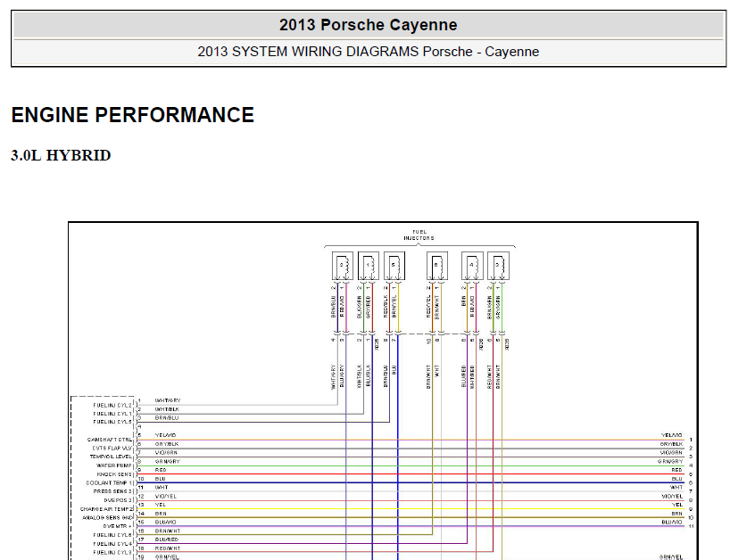The image size is (730, 560).
Task: Select fuel injector symbol numbered 6
Action: click(x=437, y=266)
